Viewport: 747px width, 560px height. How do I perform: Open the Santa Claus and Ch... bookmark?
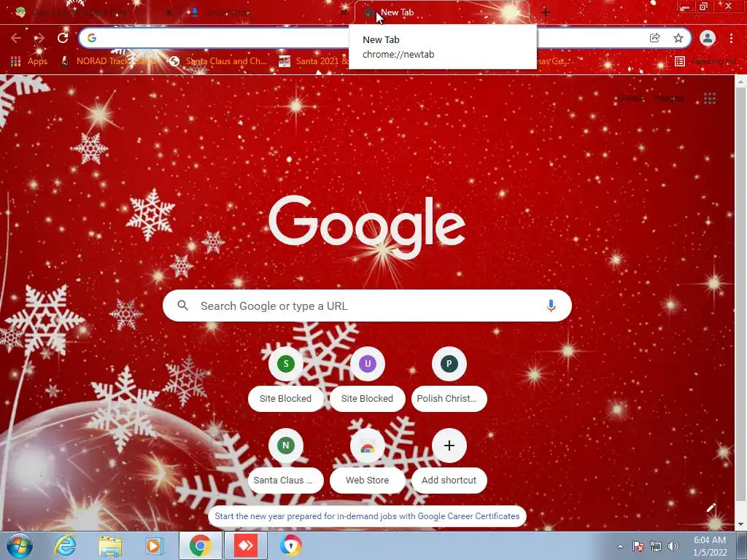point(218,61)
